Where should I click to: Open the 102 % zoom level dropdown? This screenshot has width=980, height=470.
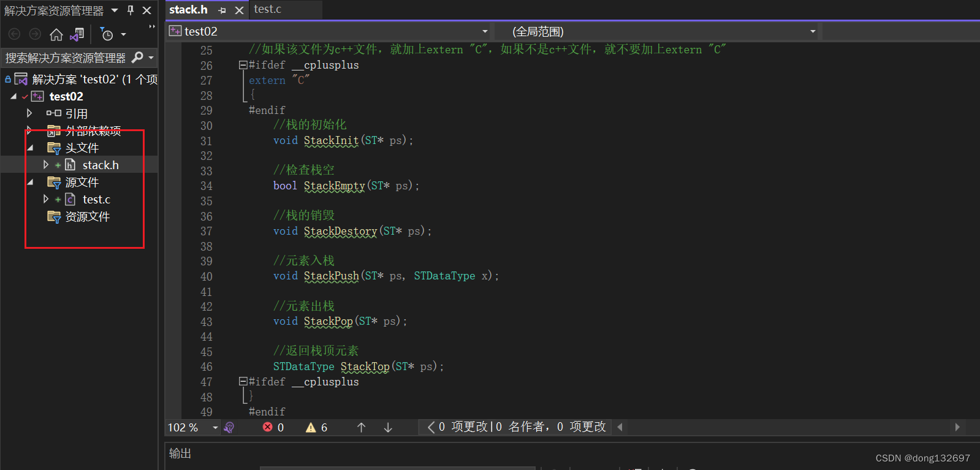point(215,427)
